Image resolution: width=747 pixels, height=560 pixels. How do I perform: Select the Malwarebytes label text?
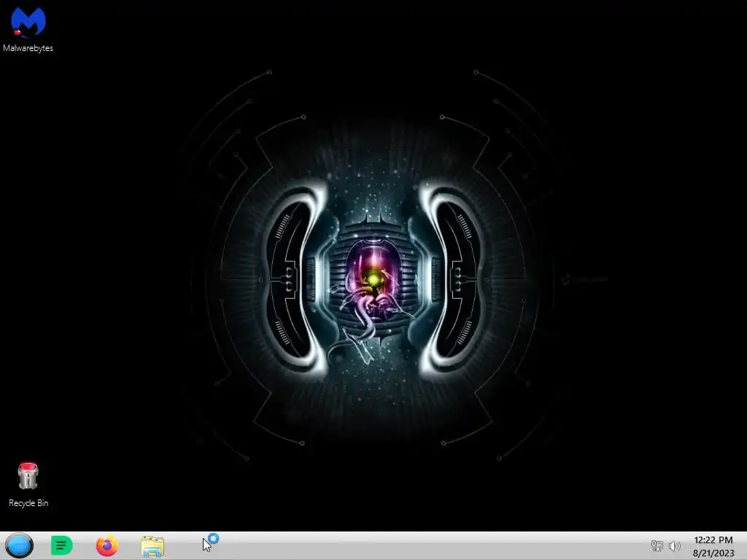28,48
